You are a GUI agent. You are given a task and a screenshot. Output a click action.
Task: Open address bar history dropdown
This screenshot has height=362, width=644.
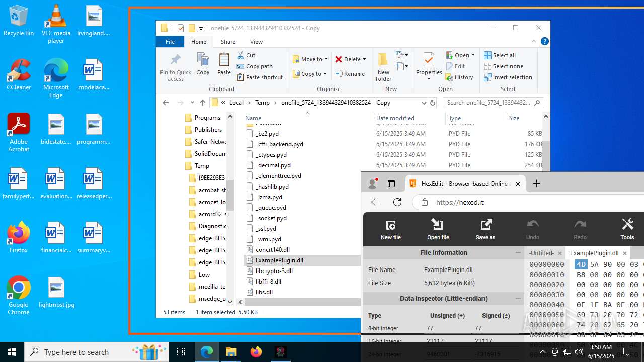point(424,103)
